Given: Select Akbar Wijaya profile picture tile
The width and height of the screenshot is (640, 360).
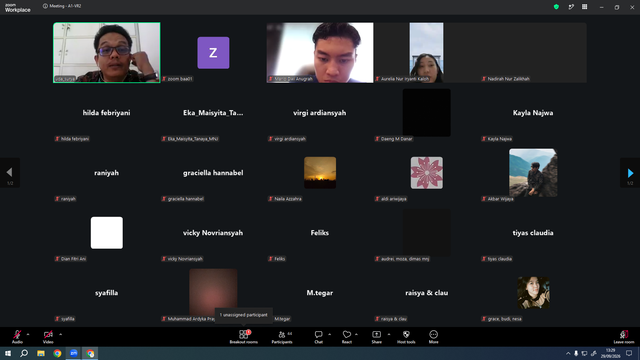Looking at the screenshot, I should (x=533, y=173).
